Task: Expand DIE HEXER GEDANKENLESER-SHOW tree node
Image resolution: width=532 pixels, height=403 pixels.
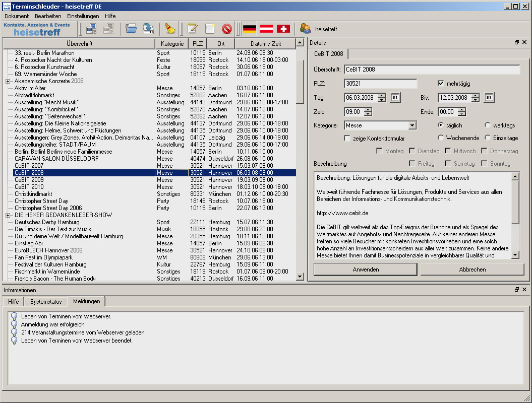Action: tap(8, 215)
